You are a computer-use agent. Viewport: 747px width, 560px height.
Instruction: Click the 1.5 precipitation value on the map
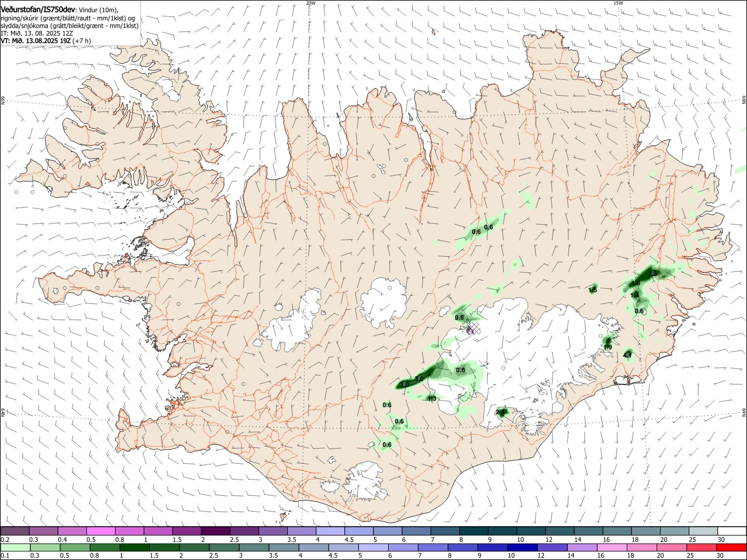pos(593,290)
